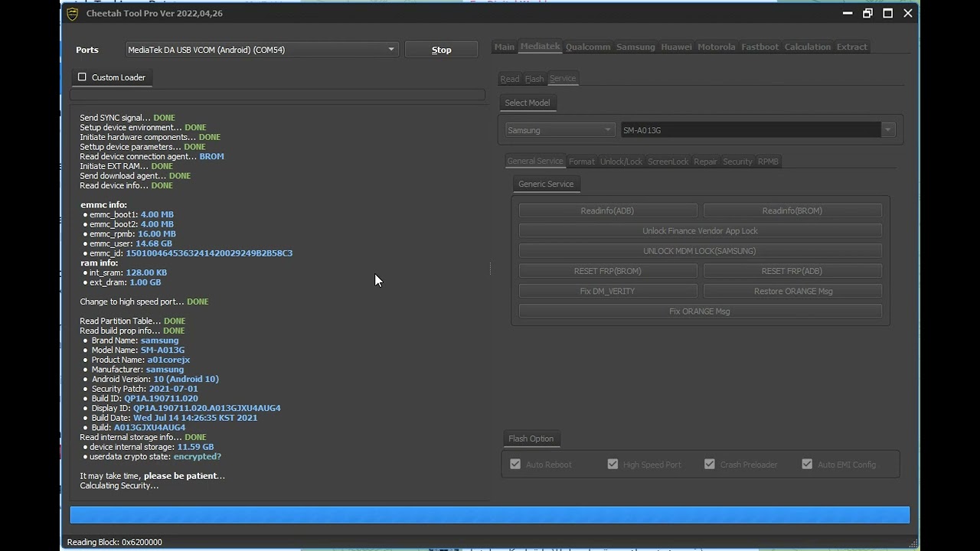The image size is (980, 551).
Task: Select the Unlock/Lock service tab
Action: 621,161
